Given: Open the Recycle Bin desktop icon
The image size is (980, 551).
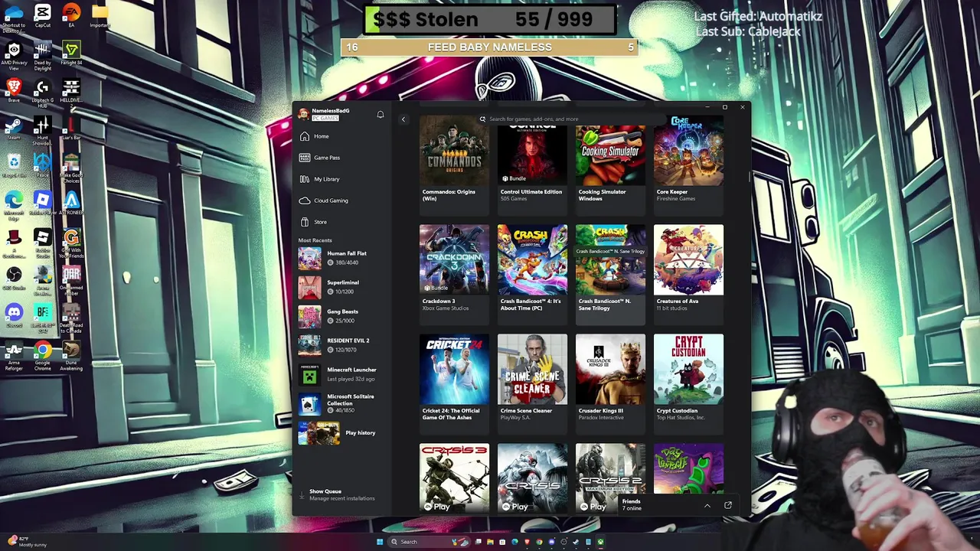Looking at the screenshot, I should (x=14, y=166).
